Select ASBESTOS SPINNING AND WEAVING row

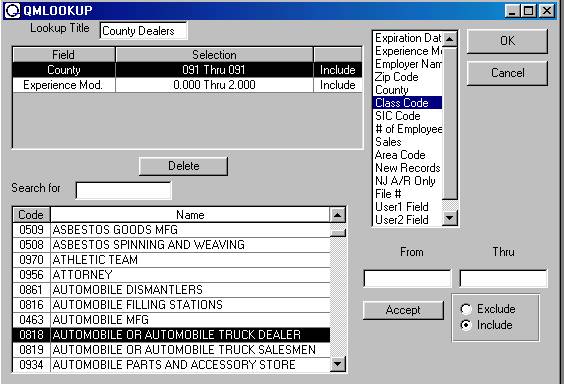click(x=171, y=245)
